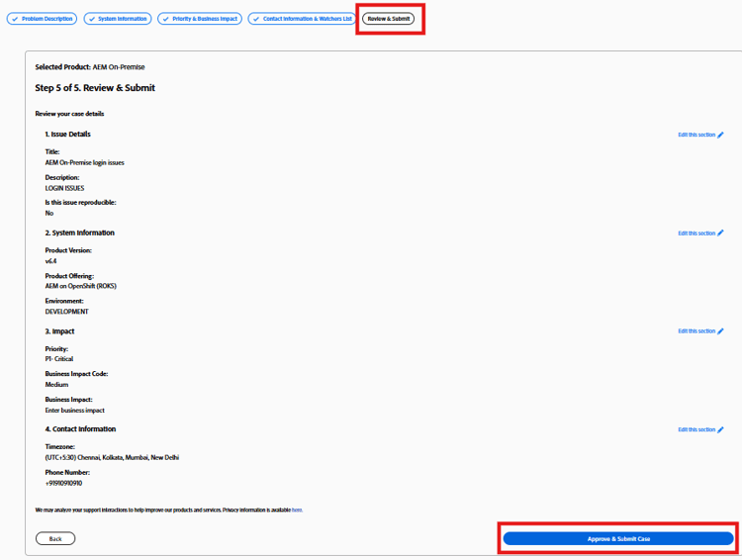Viewport: 742px width, 560px height.
Task: Click Edit this section for Impact
Action: tap(696, 331)
